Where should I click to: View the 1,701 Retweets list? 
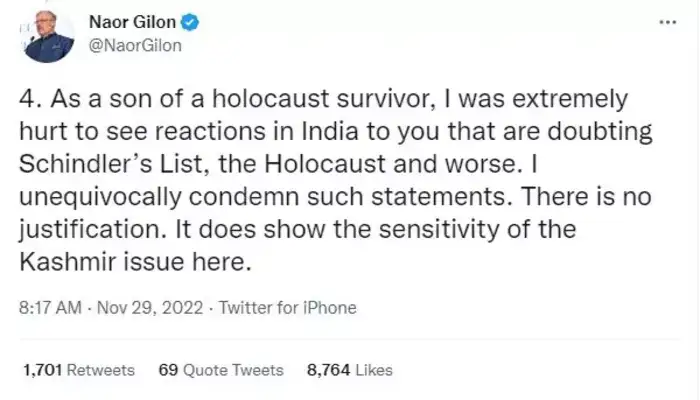[x=77, y=370]
